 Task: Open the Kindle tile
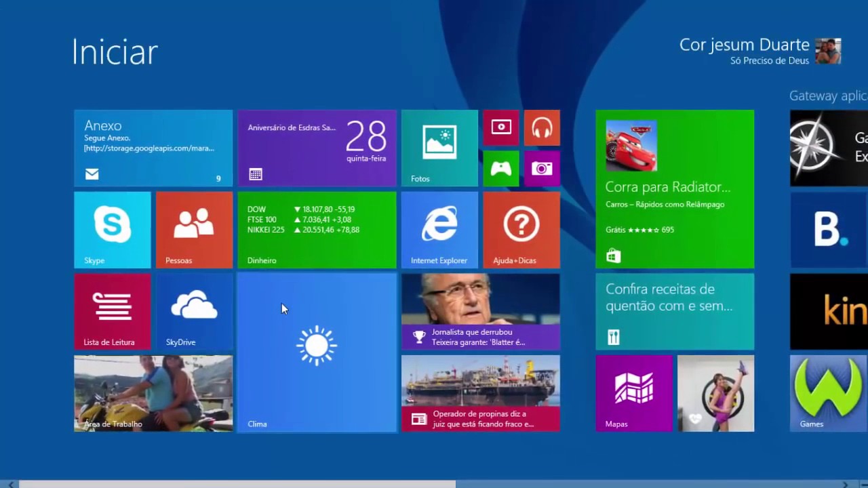pos(829,312)
